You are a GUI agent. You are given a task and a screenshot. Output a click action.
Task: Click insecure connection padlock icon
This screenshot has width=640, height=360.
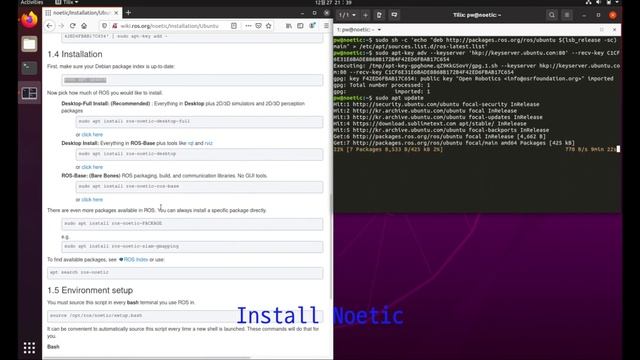115,26
